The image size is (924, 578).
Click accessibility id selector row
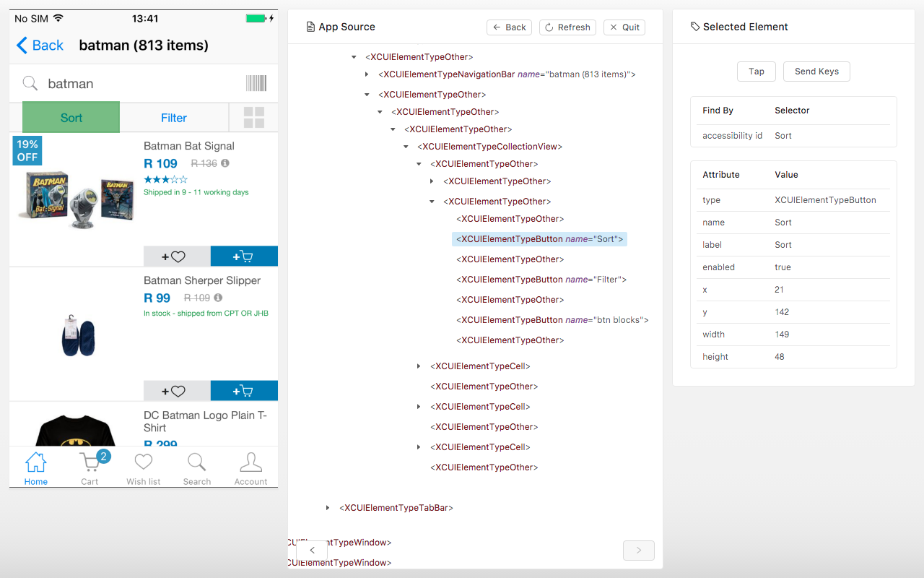coord(793,136)
